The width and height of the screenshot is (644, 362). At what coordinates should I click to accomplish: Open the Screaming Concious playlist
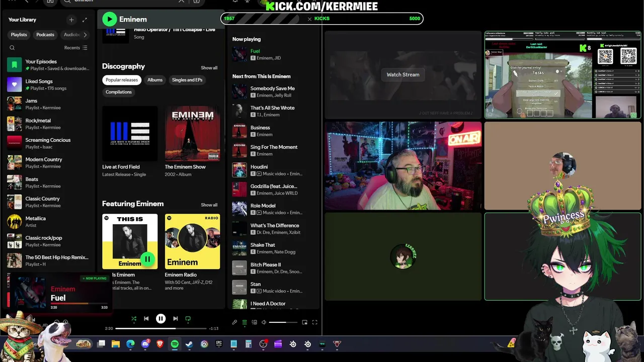pos(48,143)
